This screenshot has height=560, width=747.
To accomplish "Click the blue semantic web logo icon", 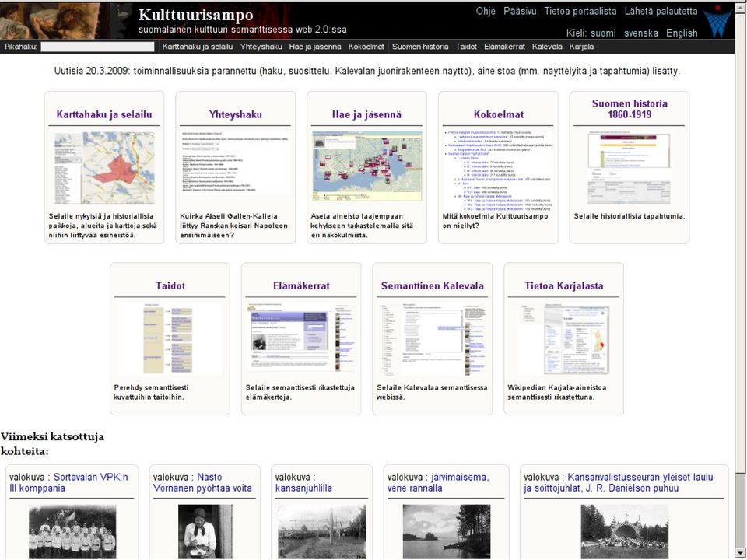I will click(x=717, y=21).
